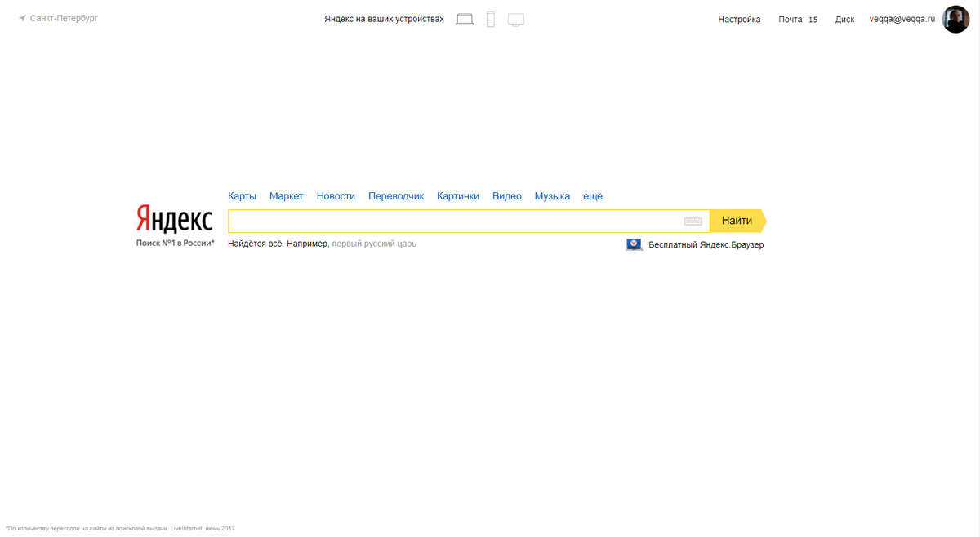Viewport: 980px width, 537px height.
Task: Go to Музыка service
Action: 552,196
